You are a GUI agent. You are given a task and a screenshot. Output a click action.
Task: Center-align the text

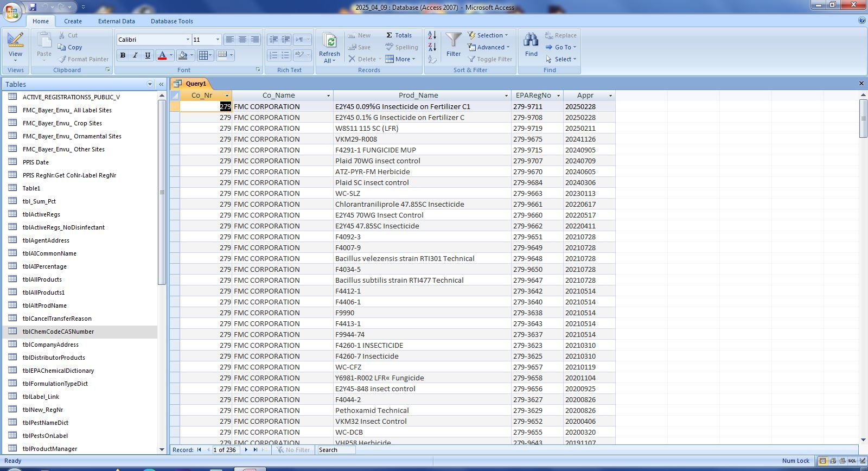point(242,40)
